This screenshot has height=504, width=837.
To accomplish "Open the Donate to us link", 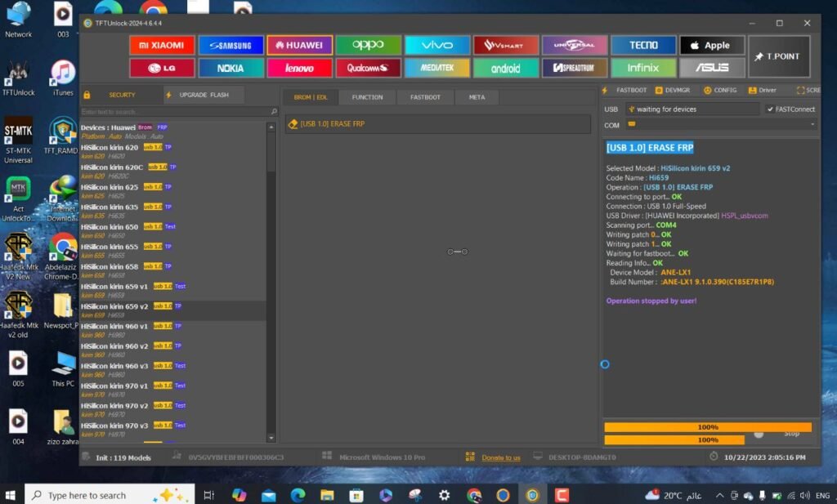I will [501, 457].
